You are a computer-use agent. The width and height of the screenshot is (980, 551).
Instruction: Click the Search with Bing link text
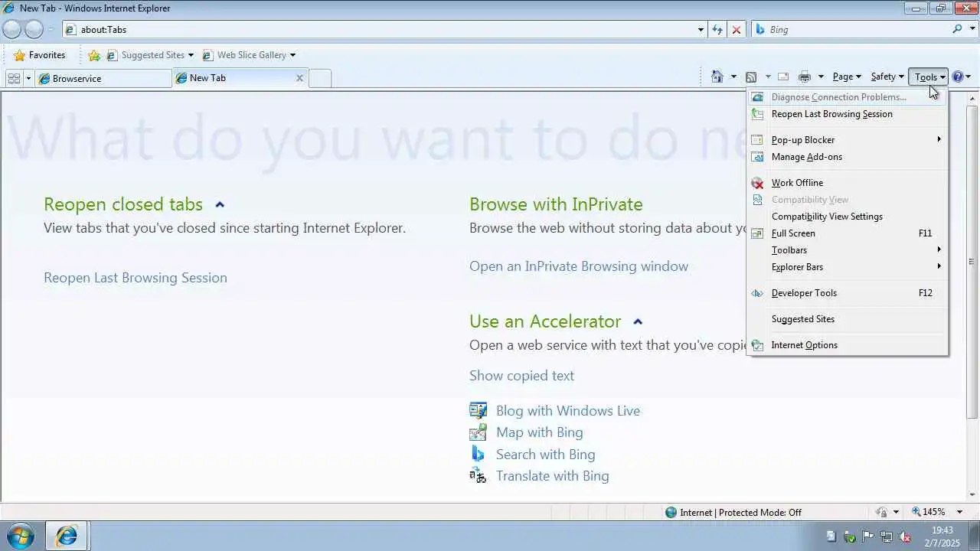tap(545, 455)
